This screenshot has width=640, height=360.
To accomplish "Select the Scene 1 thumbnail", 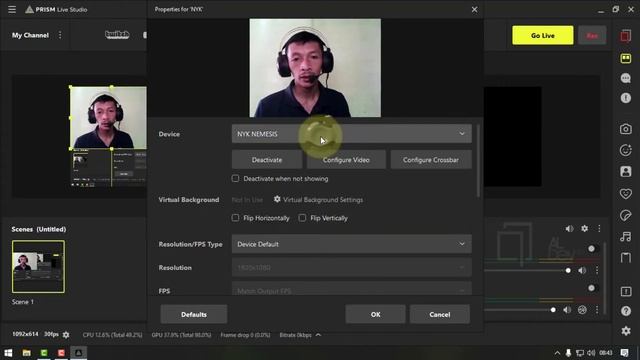I will pyautogui.click(x=38, y=267).
